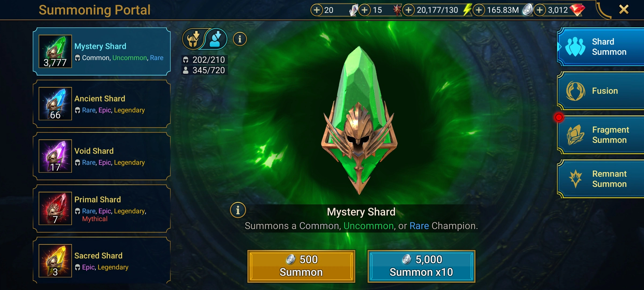This screenshot has height=290, width=644.
Task: Open the info icon beside the summon toggles
Action: click(240, 39)
